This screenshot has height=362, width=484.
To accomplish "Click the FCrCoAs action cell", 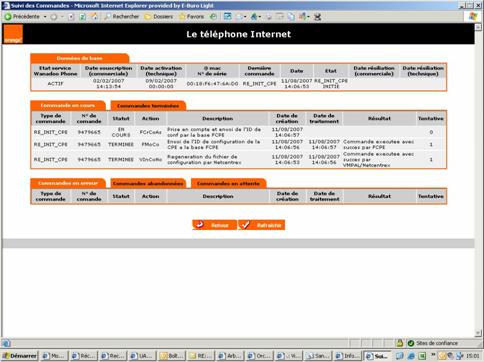I will pyautogui.click(x=151, y=132).
